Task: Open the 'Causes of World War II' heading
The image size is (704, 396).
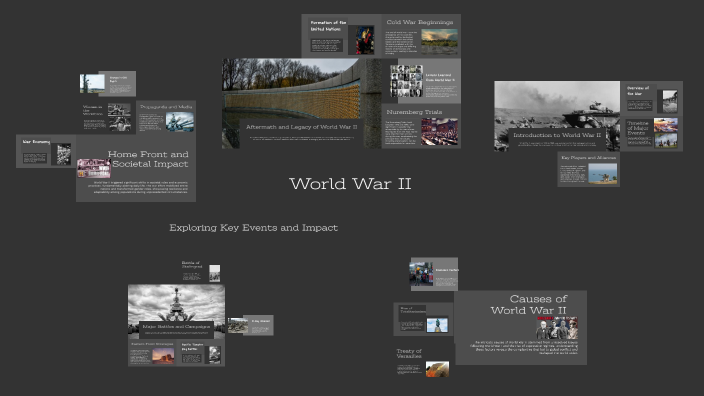Action: pyautogui.click(x=528, y=304)
